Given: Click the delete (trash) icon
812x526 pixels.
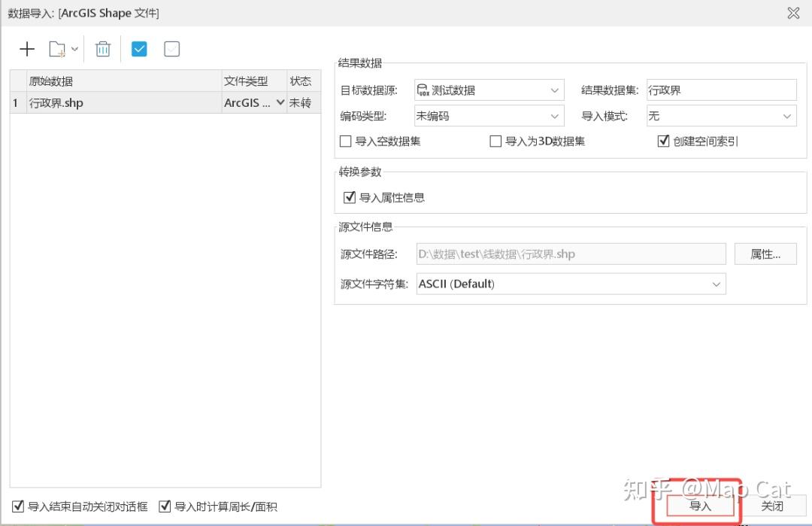Looking at the screenshot, I should (x=102, y=48).
